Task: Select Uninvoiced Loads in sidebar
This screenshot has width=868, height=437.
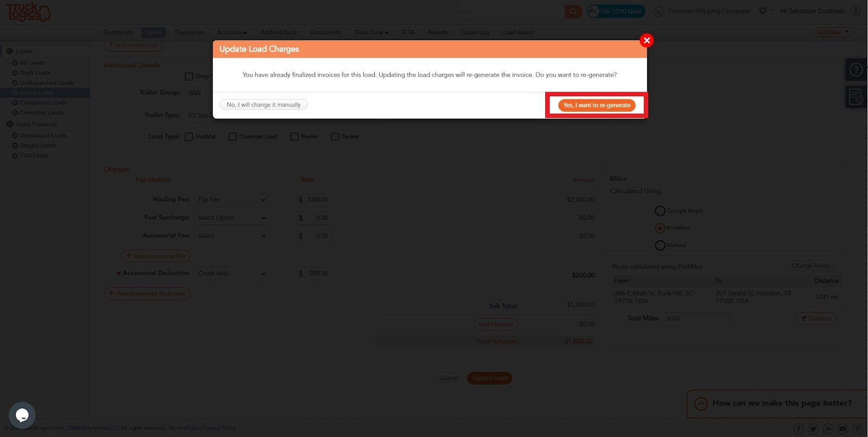Action: click(43, 136)
